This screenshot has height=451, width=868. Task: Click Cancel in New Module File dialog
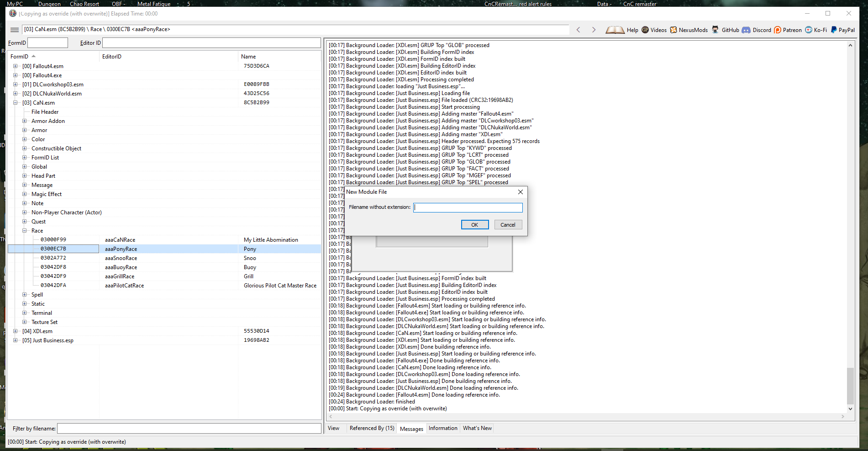[508, 225]
